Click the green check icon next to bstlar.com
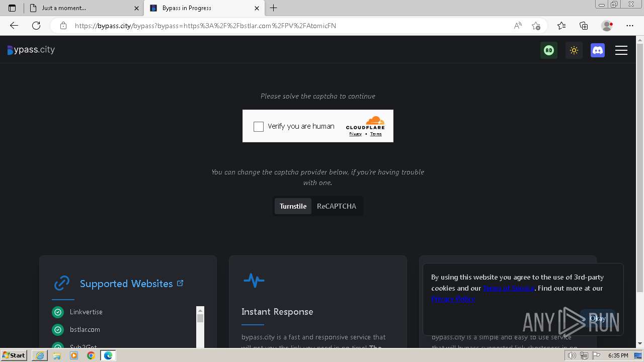The height and width of the screenshot is (362, 644). [58, 330]
